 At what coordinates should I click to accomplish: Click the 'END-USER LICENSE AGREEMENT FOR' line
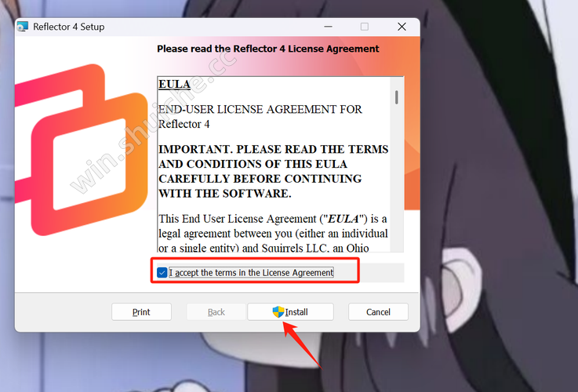[260, 110]
